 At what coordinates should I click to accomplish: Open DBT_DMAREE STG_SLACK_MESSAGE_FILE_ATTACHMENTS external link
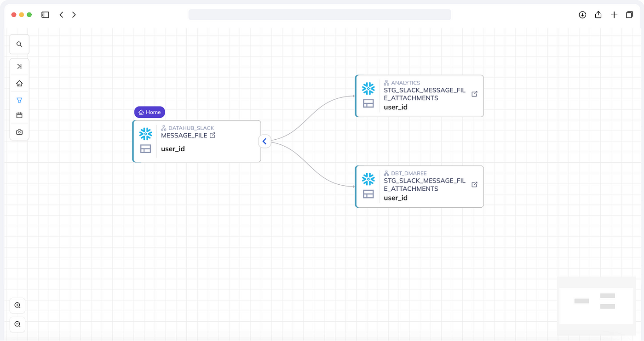click(x=475, y=184)
